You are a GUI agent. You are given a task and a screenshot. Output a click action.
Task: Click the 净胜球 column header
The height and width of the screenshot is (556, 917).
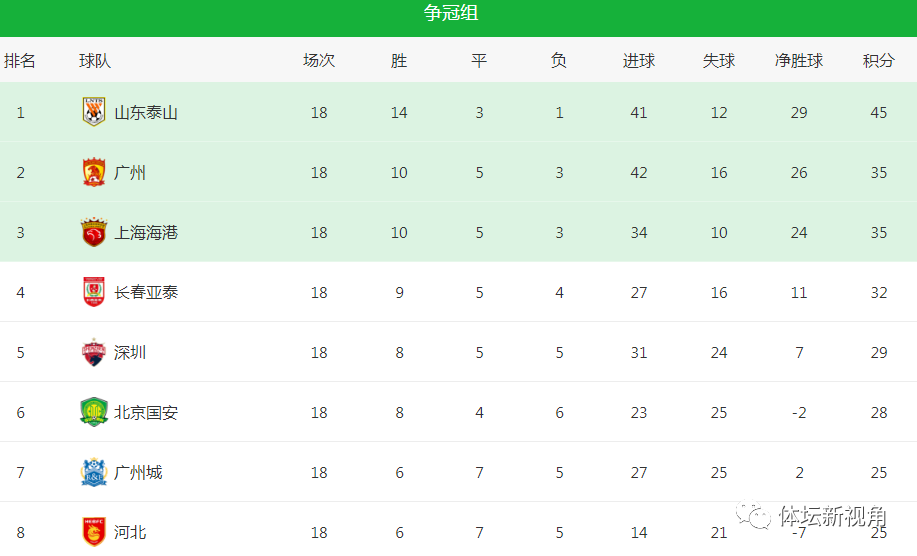(799, 60)
